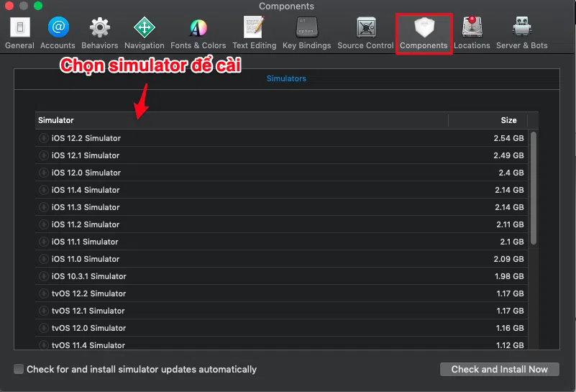Click the 1.12 GB size value
This screenshot has width=576, height=392.
click(x=510, y=345)
